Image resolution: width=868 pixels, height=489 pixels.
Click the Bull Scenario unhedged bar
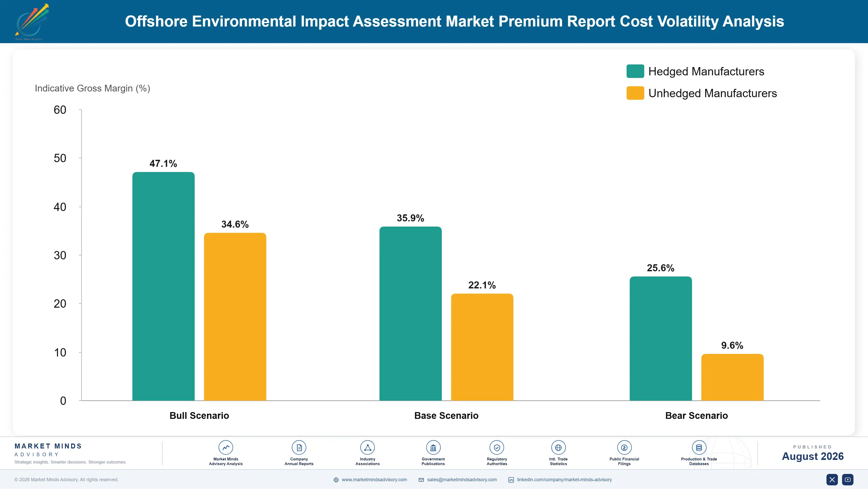click(235, 317)
